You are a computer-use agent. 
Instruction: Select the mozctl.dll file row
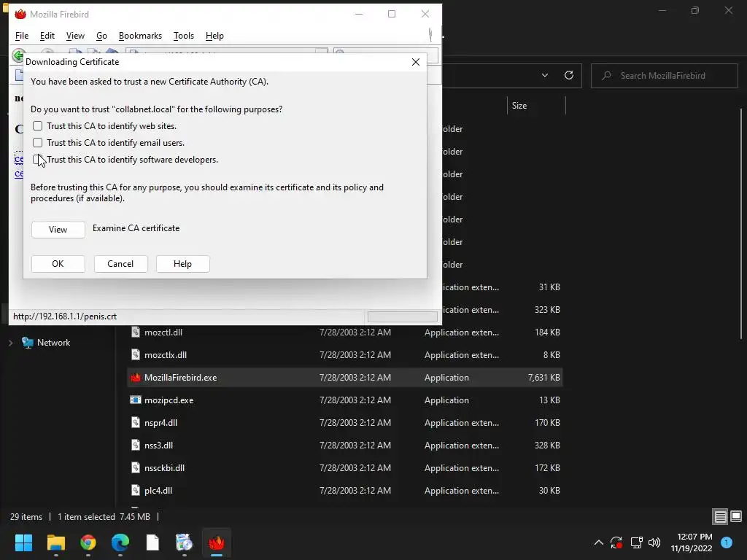coord(345,332)
